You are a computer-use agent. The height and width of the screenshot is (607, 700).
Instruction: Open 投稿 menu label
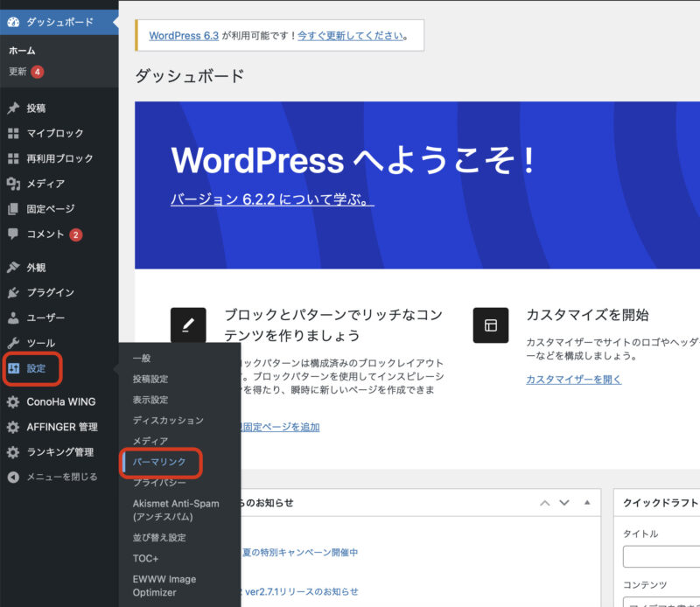click(x=36, y=108)
